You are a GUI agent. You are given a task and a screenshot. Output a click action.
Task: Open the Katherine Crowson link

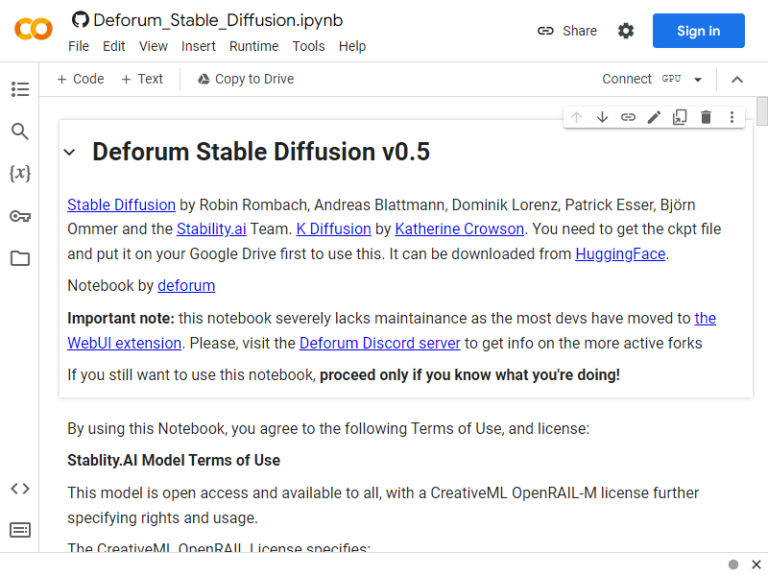point(459,229)
